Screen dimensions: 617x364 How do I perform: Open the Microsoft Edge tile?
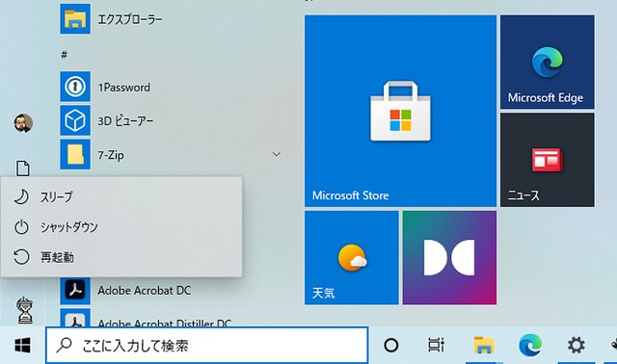pos(548,62)
